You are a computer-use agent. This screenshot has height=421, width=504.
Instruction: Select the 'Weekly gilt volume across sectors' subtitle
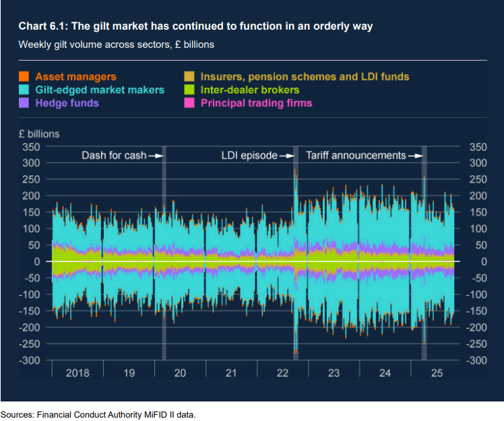point(117,44)
